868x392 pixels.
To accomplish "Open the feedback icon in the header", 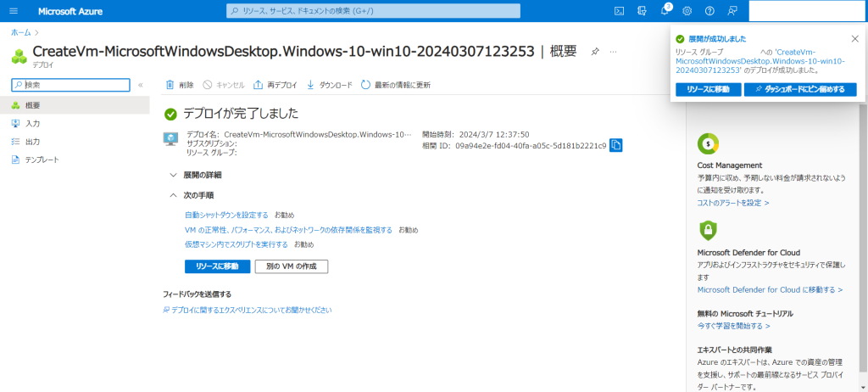I will coord(732,11).
